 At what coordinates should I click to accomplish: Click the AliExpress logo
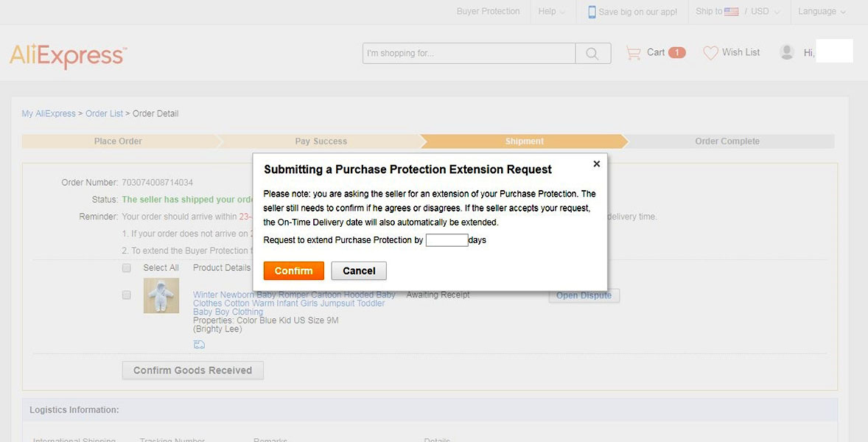68,56
